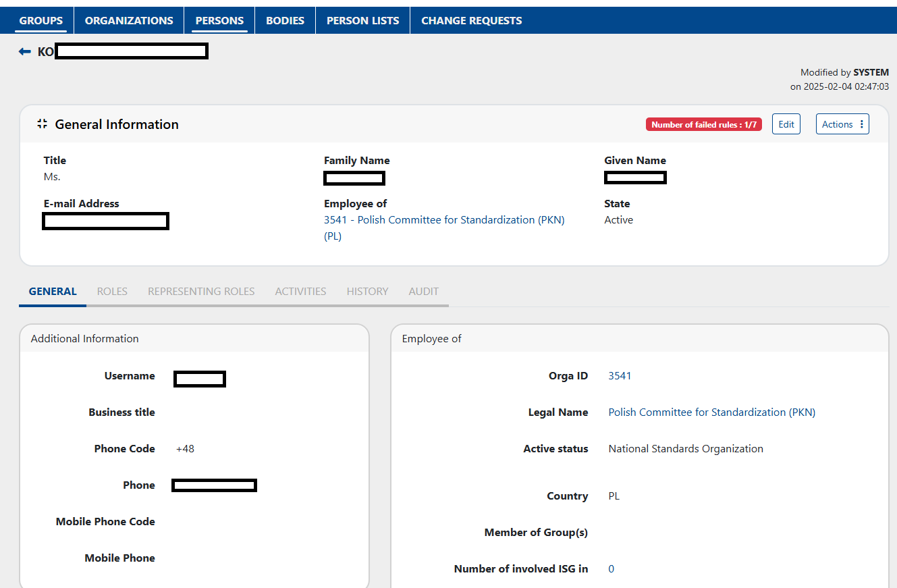Select the Persons navigation item

[x=219, y=20]
